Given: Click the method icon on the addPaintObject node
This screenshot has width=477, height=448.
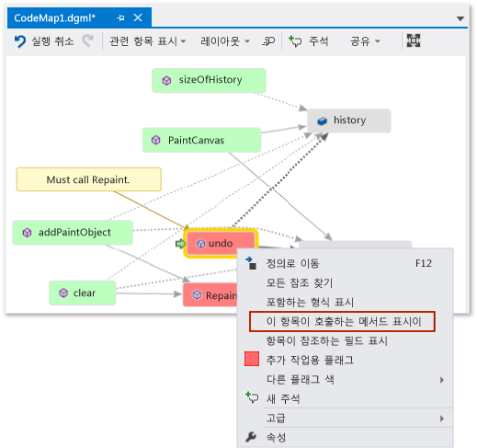Looking at the screenshot, I should coord(27,233).
